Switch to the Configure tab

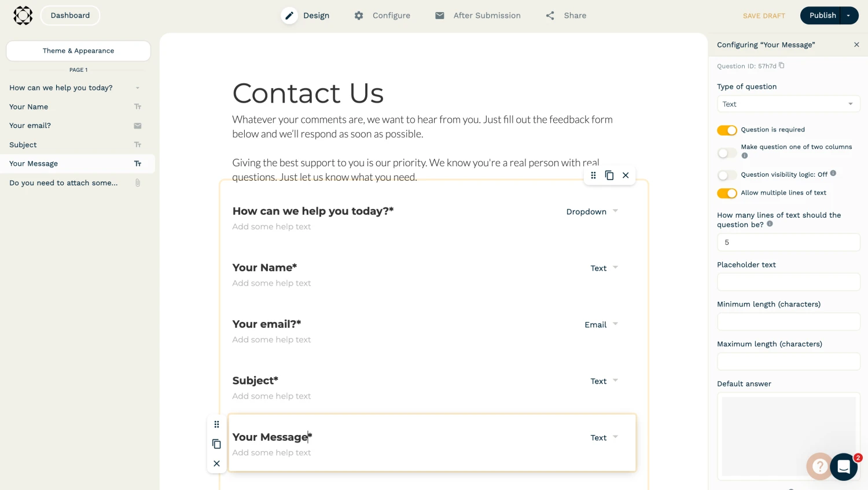pyautogui.click(x=382, y=16)
